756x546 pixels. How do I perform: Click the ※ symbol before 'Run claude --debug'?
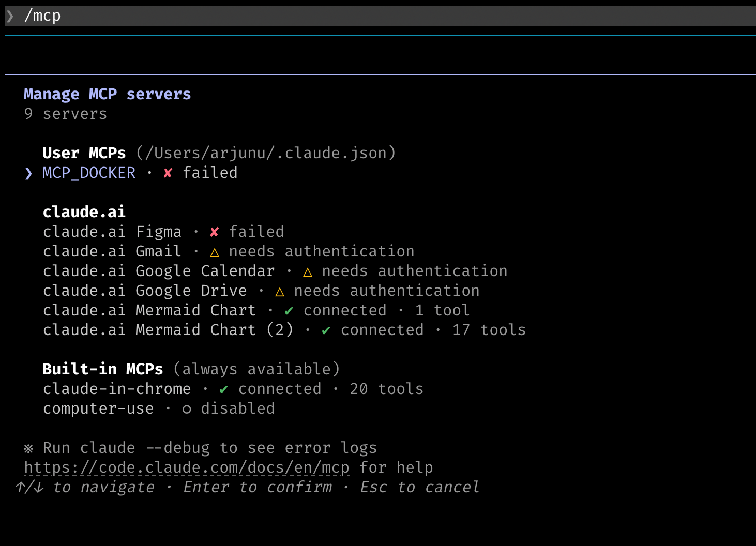28,448
